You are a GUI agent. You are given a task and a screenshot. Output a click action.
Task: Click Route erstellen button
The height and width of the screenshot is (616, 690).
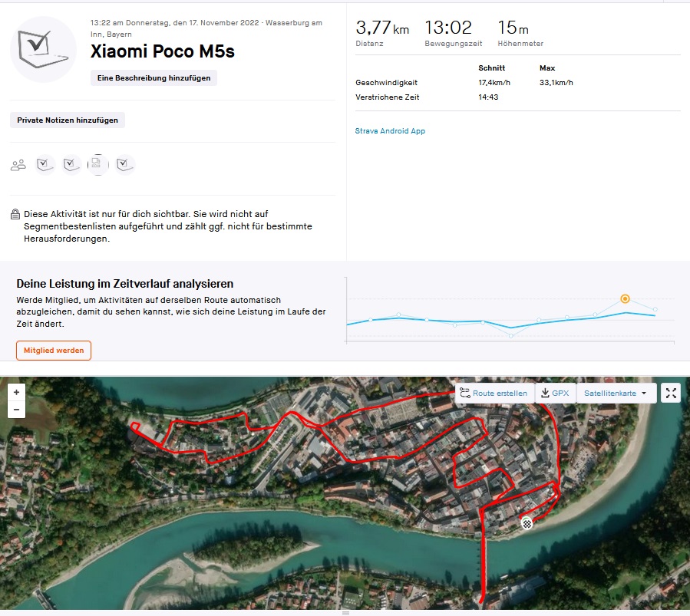click(x=494, y=394)
